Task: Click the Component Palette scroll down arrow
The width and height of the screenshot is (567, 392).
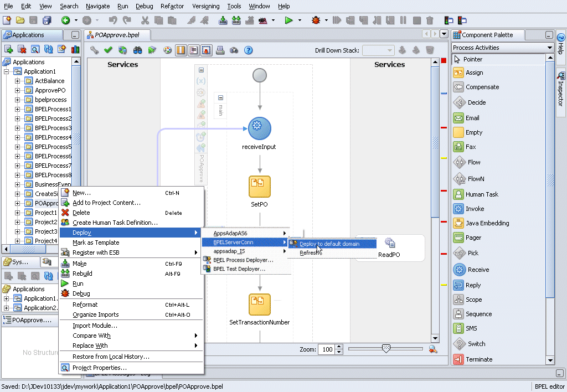Action: pos(550,360)
